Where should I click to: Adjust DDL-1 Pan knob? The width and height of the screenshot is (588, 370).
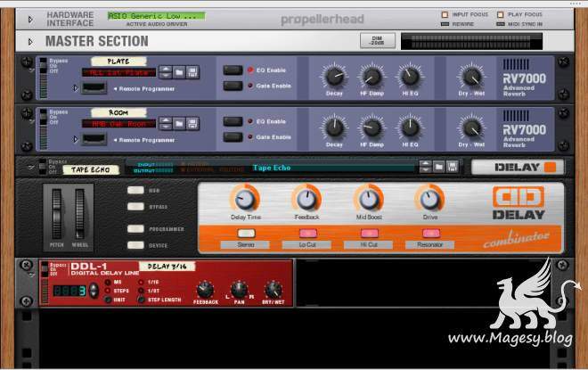(x=239, y=290)
